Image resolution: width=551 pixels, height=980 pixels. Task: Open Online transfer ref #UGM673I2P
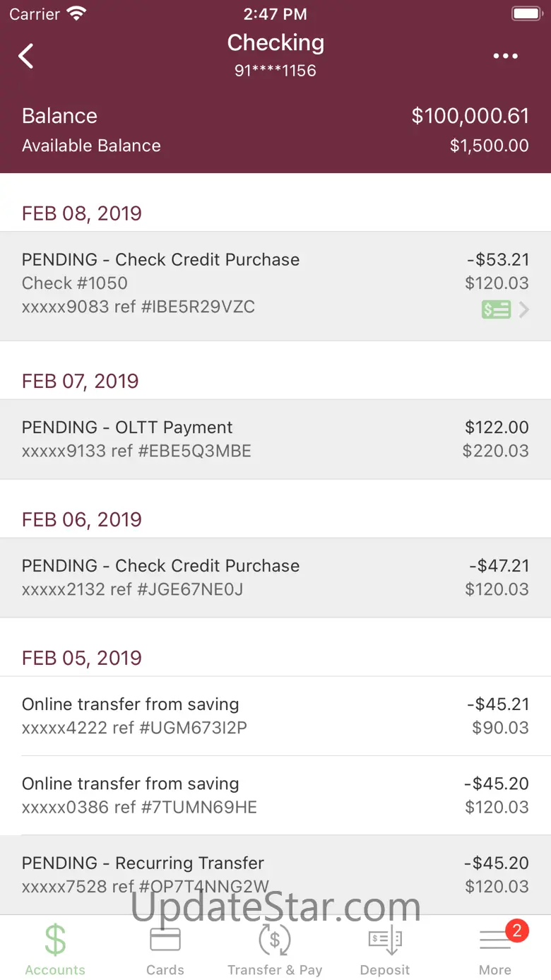[275, 716]
